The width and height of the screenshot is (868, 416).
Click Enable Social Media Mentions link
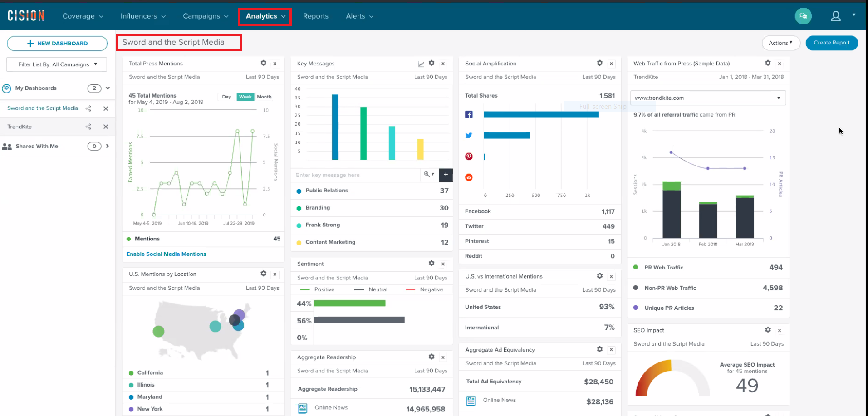coord(166,254)
